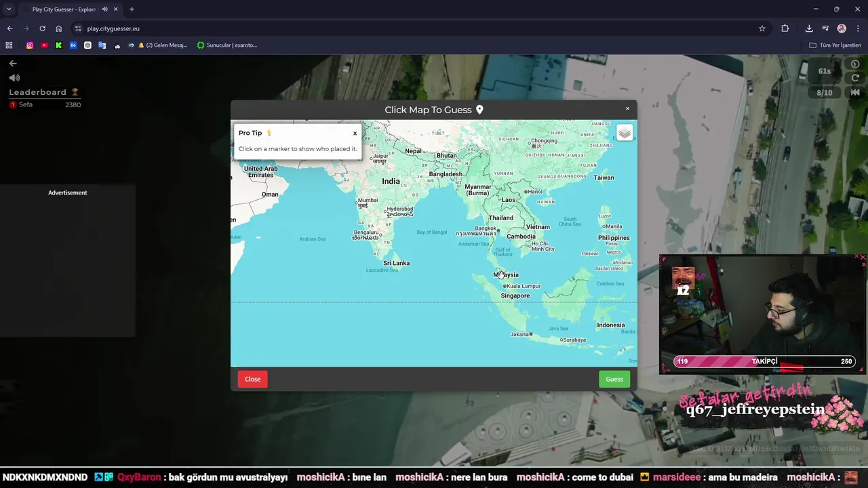Open the apps grid in bookmarks bar

[9, 45]
